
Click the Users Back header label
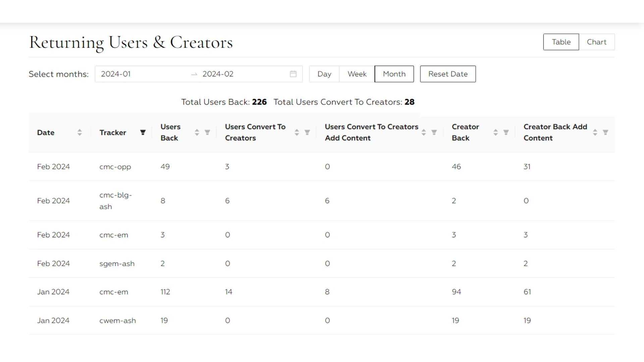tap(170, 132)
